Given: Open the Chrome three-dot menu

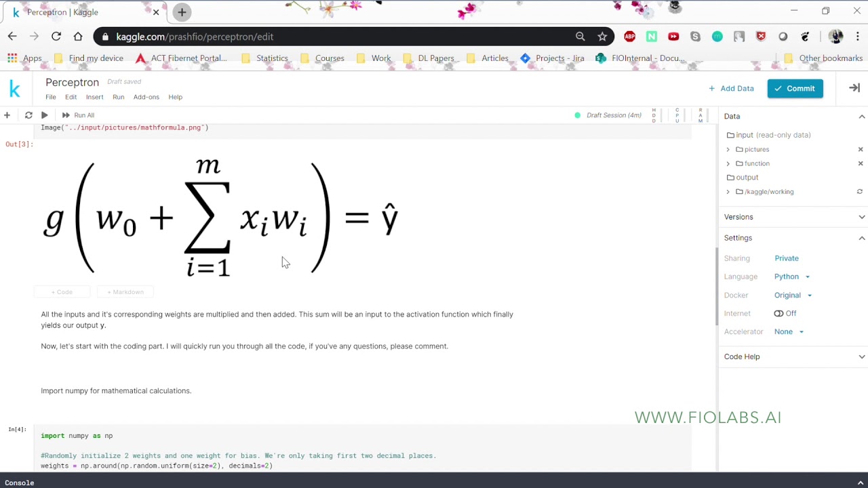Looking at the screenshot, I should tap(858, 37).
